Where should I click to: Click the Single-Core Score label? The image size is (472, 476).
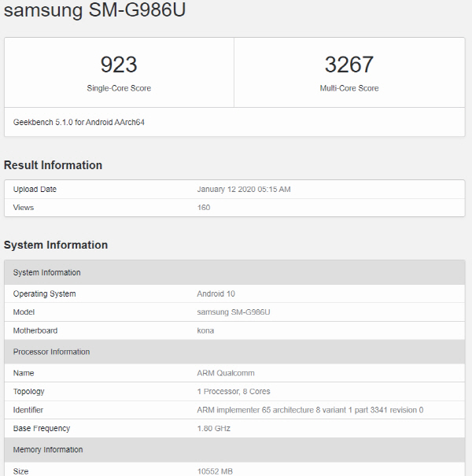119,88
